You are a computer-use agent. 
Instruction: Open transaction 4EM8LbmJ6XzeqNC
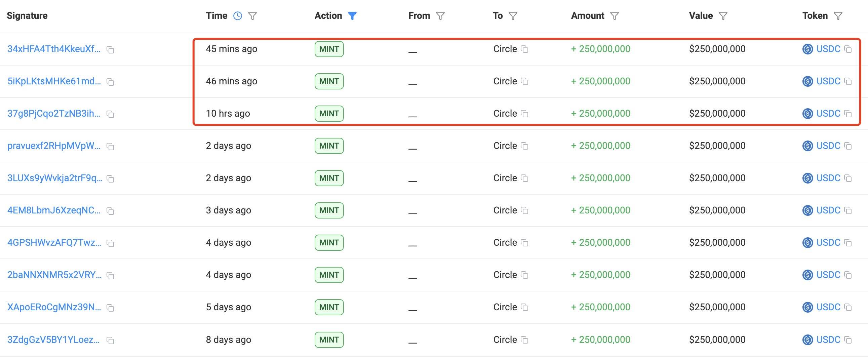pos(54,210)
